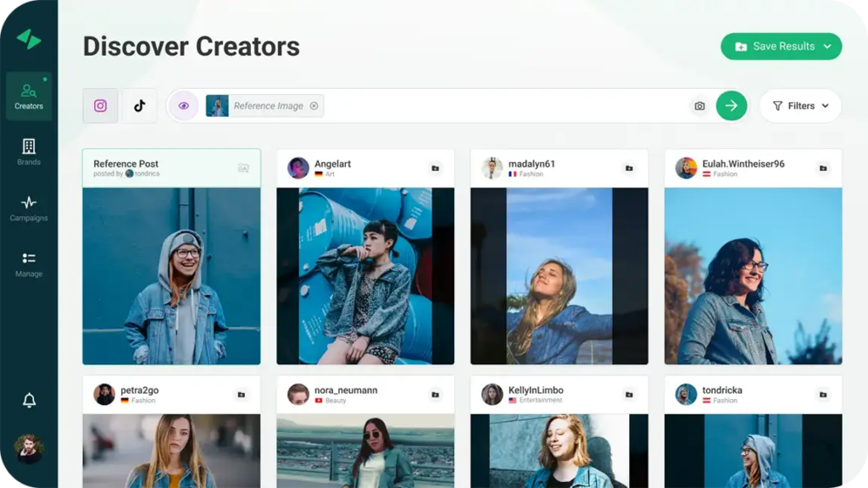Screen dimensions: 868x488
Task: Toggle the eye visibility icon in search bar
Action: click(184, 105)
